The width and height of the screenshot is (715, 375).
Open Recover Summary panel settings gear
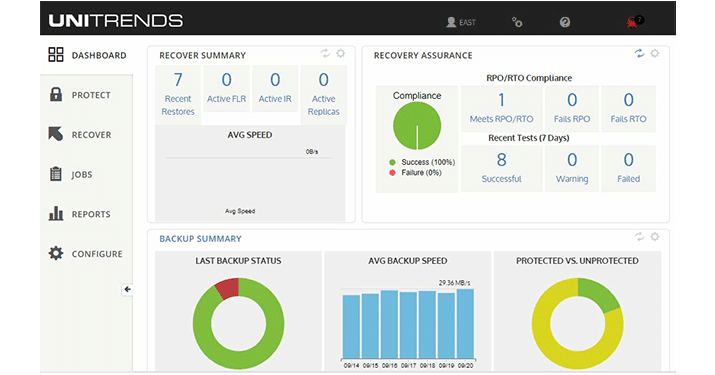341,53
